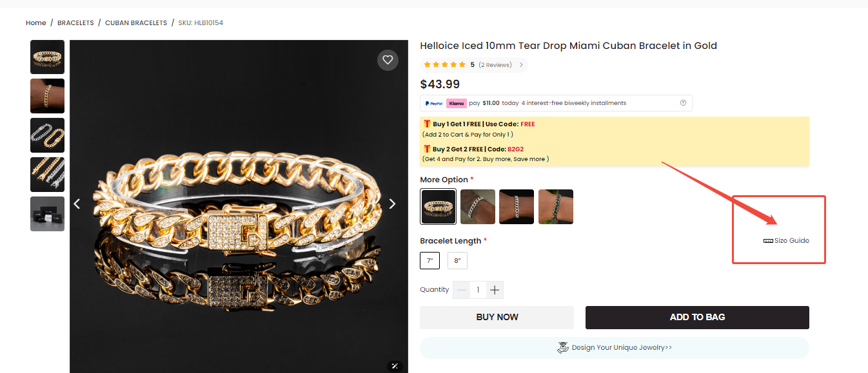Add bracelet to wishlist with heart icon
Screen dimensions: 868x373
tap(388, 60)
